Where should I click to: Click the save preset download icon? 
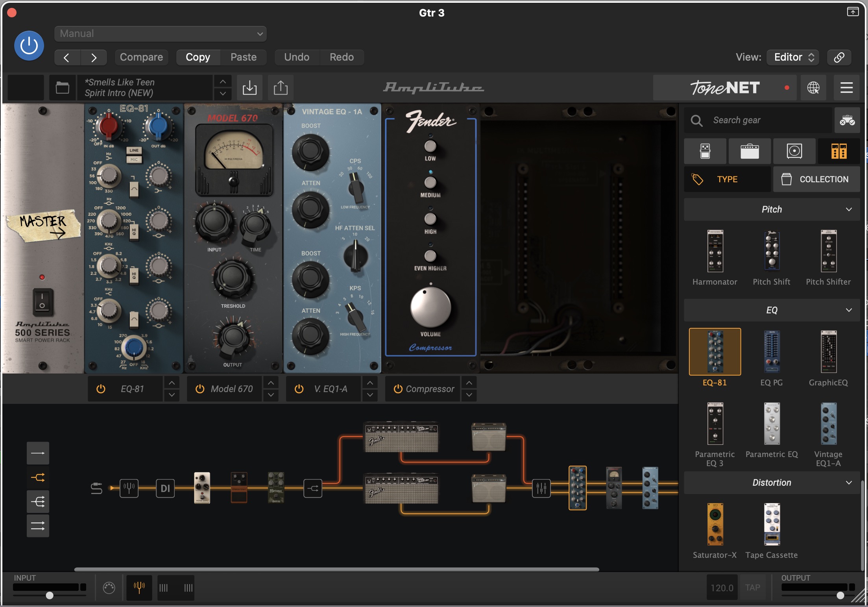249,87
